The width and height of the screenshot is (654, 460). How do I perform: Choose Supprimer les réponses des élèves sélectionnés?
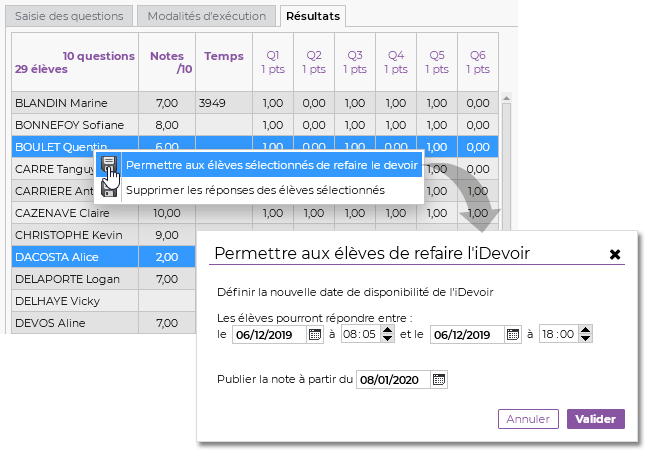point(255,190)
